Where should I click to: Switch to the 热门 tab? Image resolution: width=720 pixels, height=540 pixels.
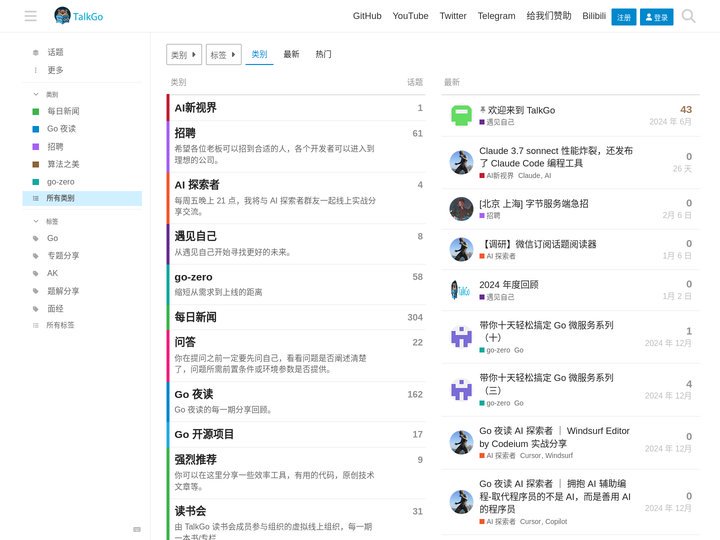coord(323,54)
